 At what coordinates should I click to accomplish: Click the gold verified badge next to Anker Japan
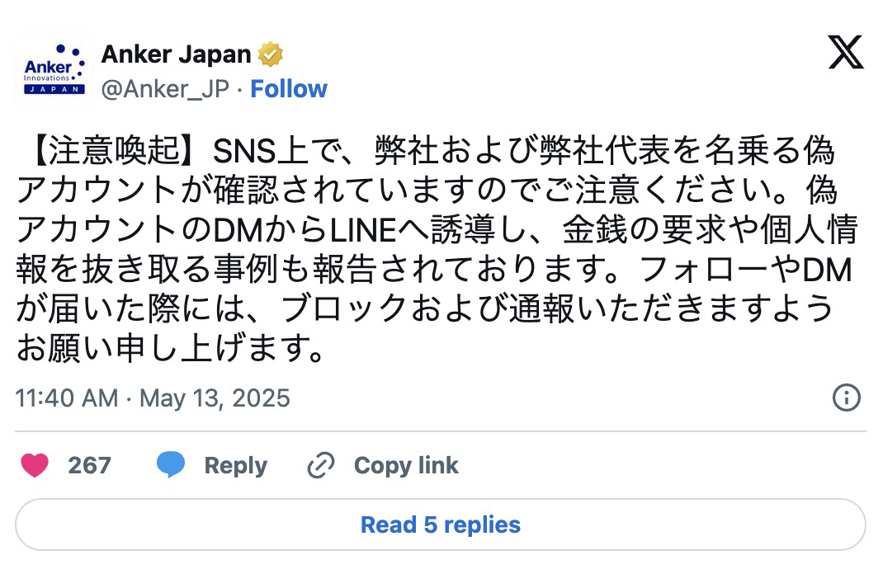point(271,53)
